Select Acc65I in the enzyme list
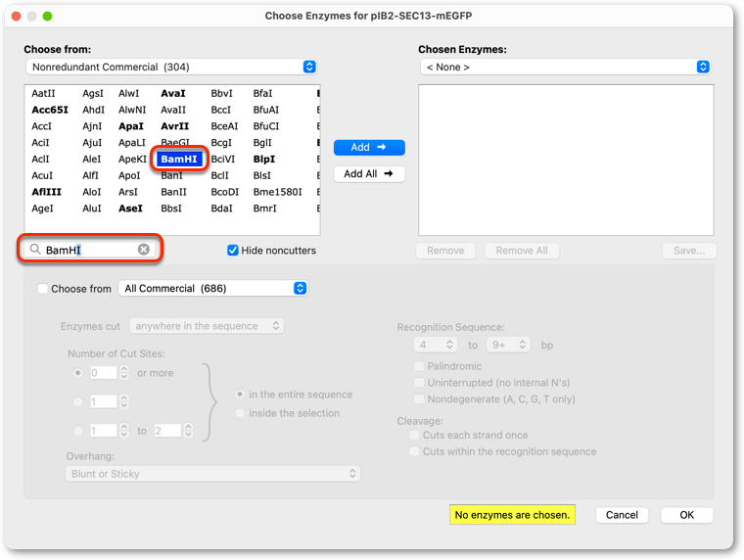Image resolution: width=744 pixels, height=560 pixels. pos(50,110)
